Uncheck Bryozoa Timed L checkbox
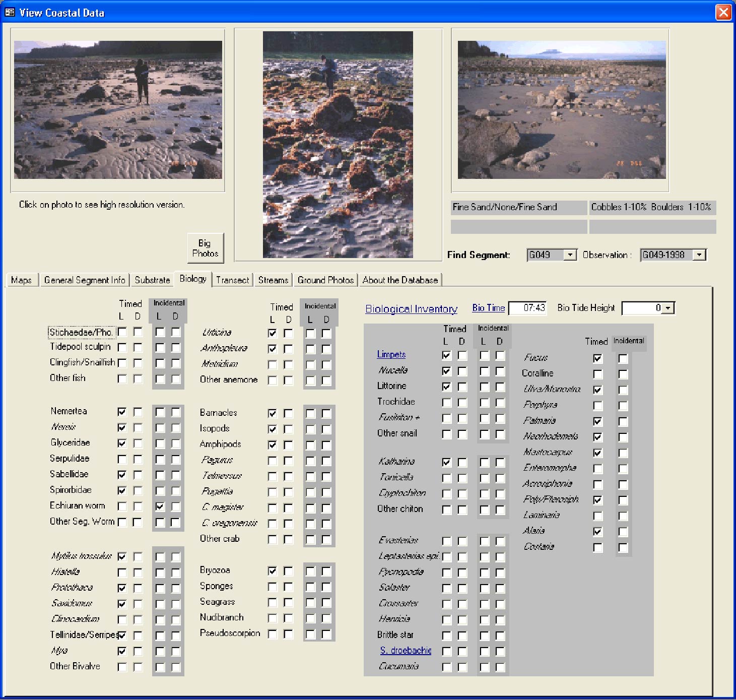The image size is (736, 700). [x=273, y=571]
